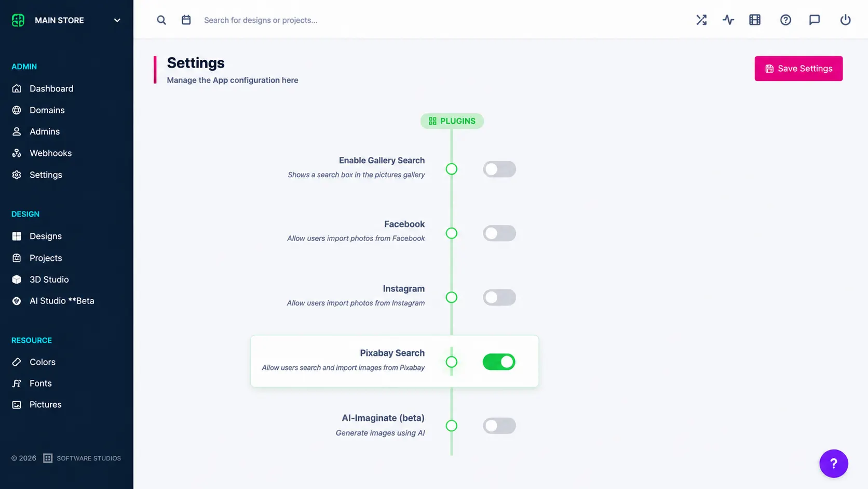Expand the MAIN STORE dropdown chevron
Viewport: 868px width, 489px height.
[117, 20]
